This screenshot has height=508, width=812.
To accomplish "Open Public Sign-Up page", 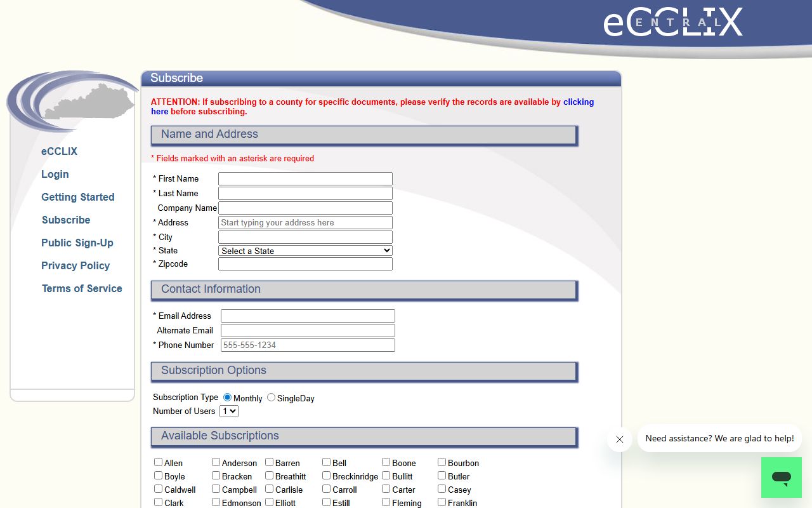I will point(77,243).
